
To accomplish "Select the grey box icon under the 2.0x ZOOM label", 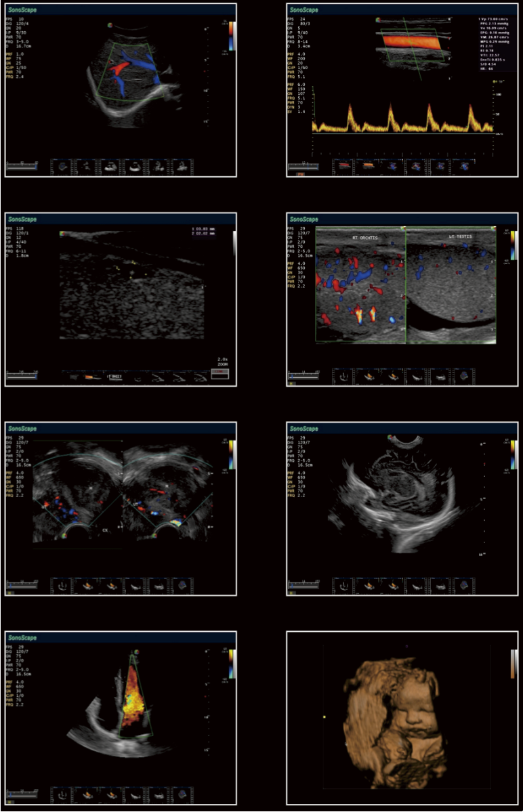I will click(217, 372).
